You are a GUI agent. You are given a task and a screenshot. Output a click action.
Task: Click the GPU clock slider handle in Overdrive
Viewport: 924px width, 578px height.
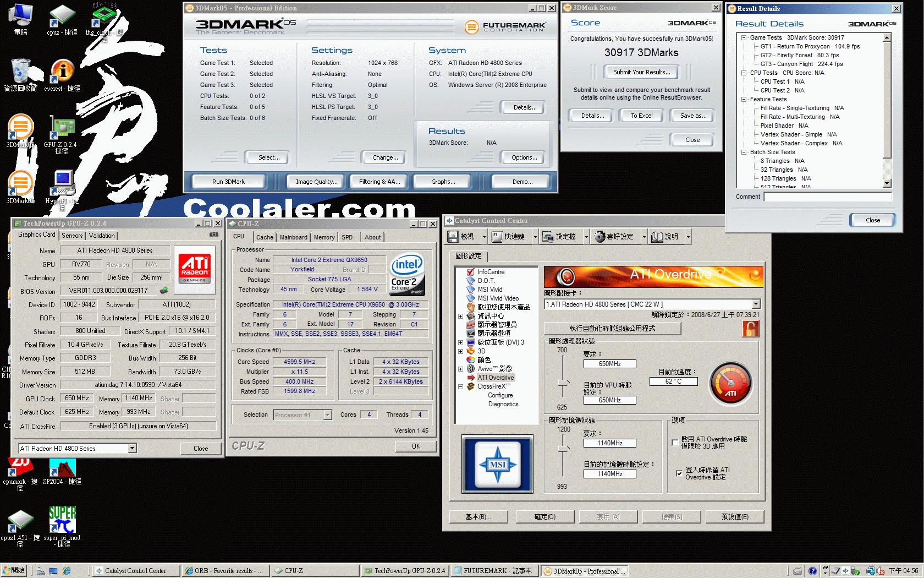coord(564,383)
